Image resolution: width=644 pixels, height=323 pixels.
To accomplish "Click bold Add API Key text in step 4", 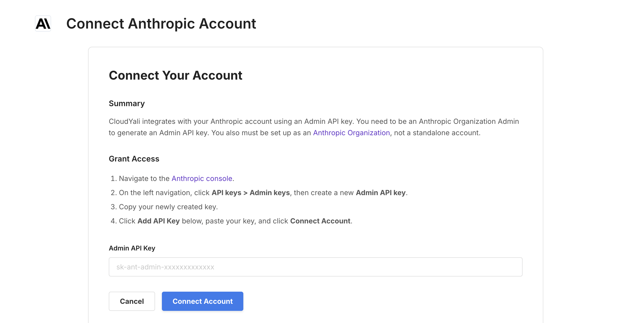I will 158,221.
